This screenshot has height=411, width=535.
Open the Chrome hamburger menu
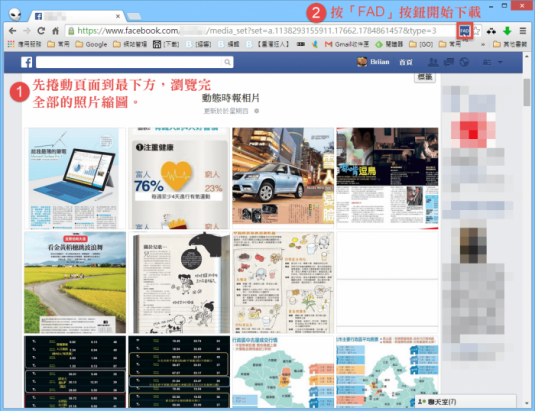[522, 31]
